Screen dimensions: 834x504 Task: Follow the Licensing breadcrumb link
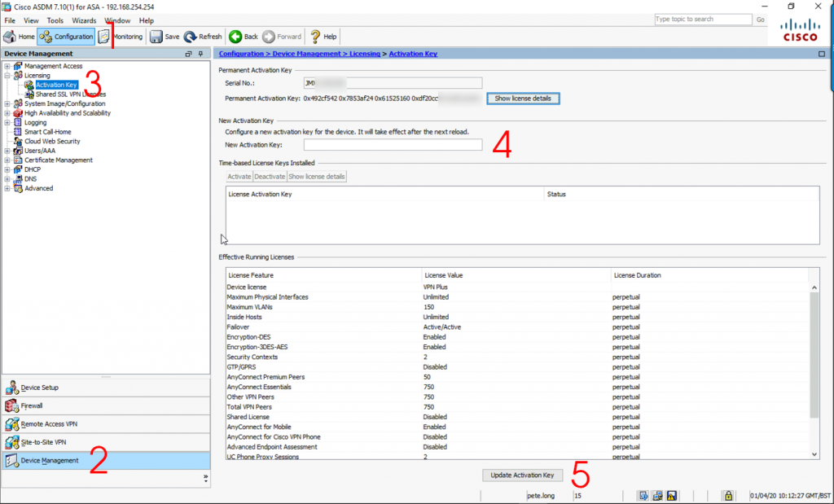pyautogui.click(x=364, y=54)
